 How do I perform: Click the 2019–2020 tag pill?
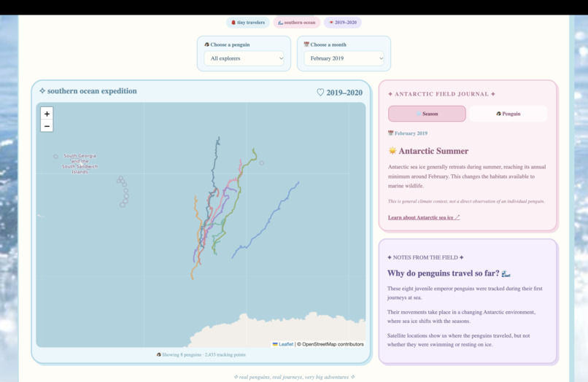point(343,23)
